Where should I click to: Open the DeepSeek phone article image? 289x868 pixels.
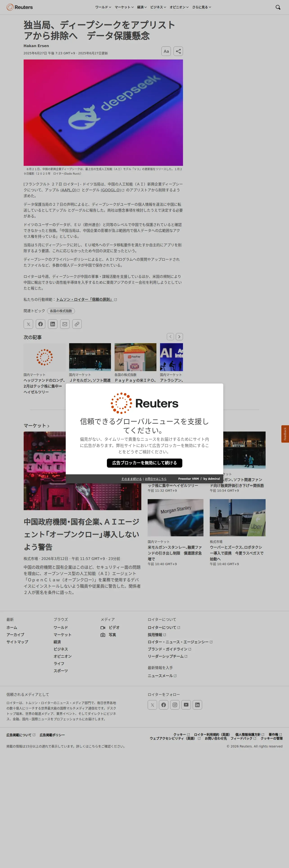coord(103,112)
